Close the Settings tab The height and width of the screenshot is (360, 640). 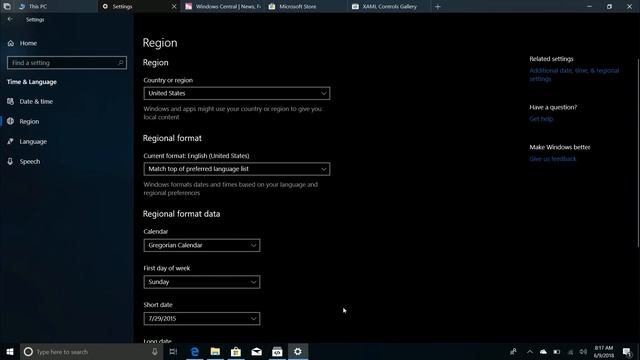[x=174, y=7]
